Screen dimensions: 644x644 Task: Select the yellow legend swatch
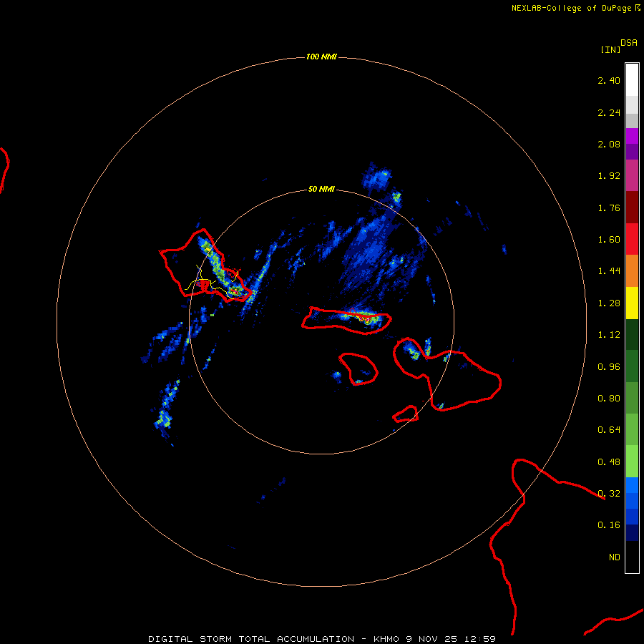pyautogui.click(x=632, y=303)
